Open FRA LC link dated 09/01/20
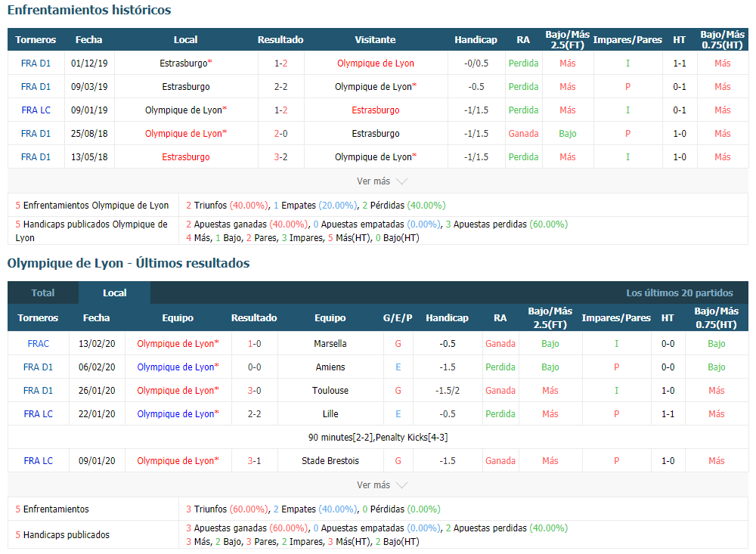The width and height of the screenshot is (756, 554). 38,461
